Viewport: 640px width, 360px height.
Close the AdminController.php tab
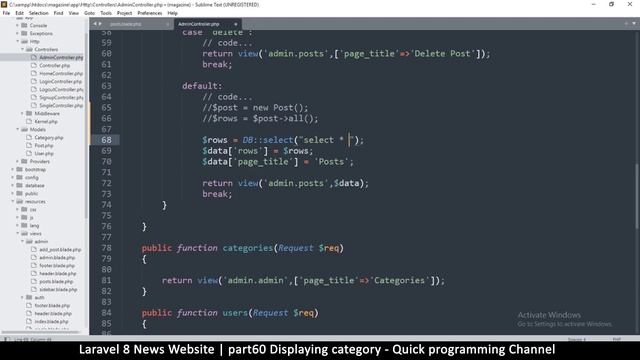[236, 24]
